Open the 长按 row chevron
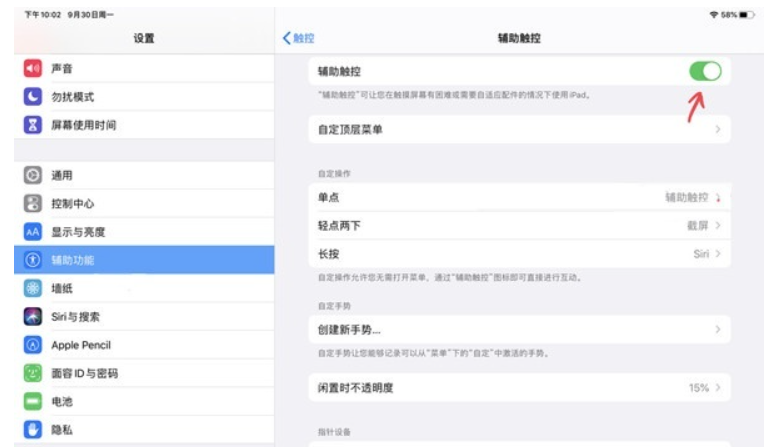Screen dimensions: 773x447 (x=718, y=254)
